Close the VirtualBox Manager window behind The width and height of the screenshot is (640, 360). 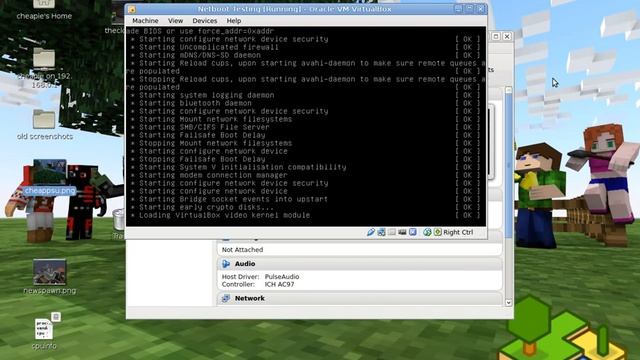[x=507, y=37]
